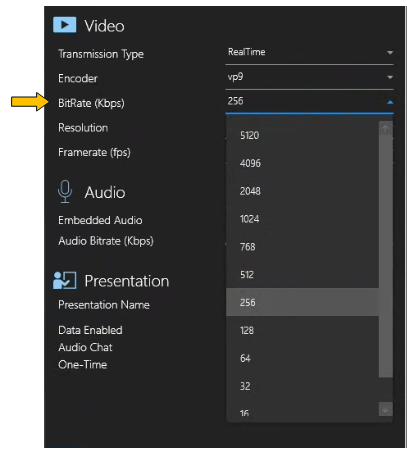
Task: Choose 4096 Kbps bitrate option
Action: coord(302,163)
